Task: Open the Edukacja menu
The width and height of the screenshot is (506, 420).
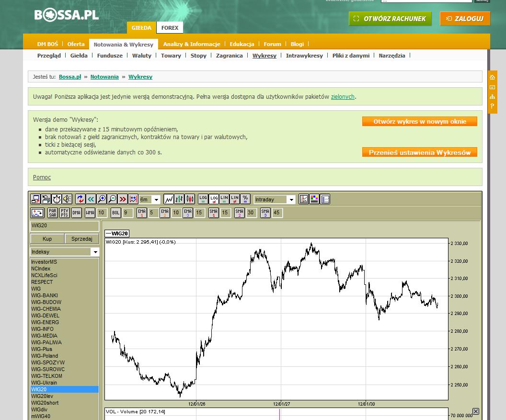Action: pyautogui.click(x=242, y=44)
